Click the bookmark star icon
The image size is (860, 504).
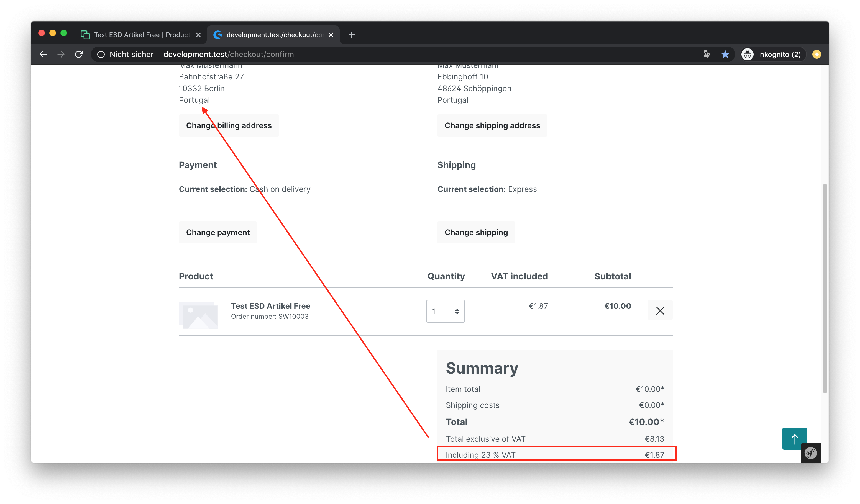click(x=725, y=54)
